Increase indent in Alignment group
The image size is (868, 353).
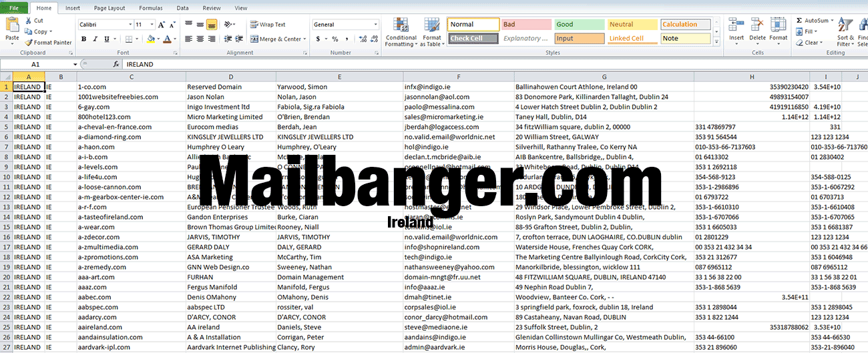tap(240, 39)
